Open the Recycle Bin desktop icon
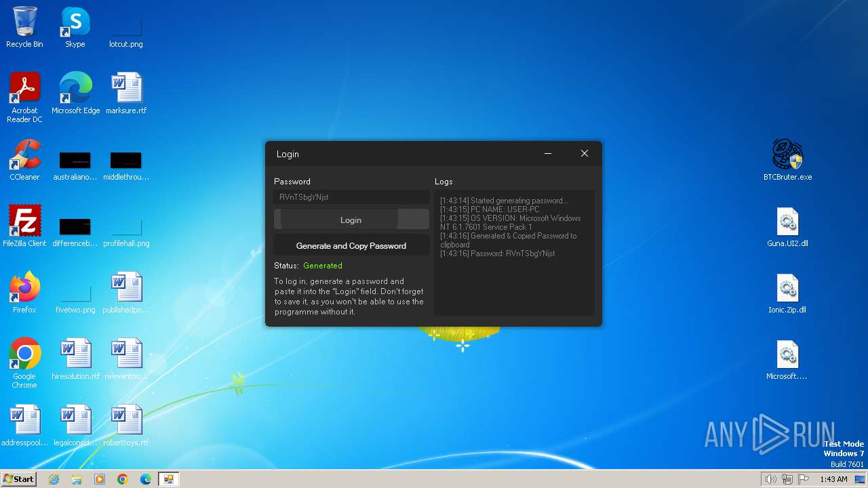Viewport: 868px width, 488px height. 24,27
